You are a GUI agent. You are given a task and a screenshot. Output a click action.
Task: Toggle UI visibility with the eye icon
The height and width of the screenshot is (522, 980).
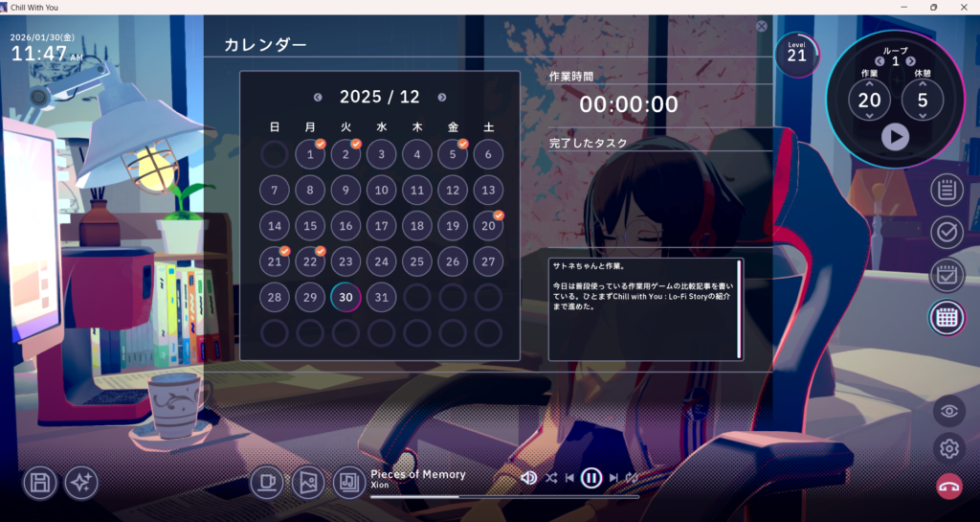pos(948,411)
